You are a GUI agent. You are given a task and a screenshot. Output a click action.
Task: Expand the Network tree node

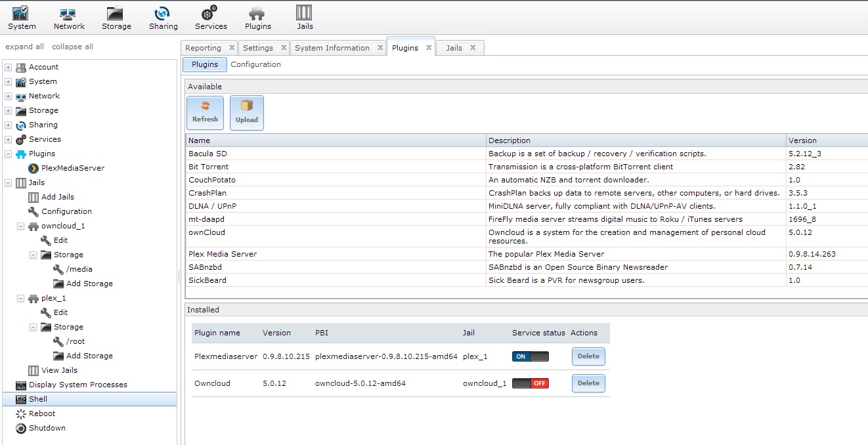coord(8,96)
